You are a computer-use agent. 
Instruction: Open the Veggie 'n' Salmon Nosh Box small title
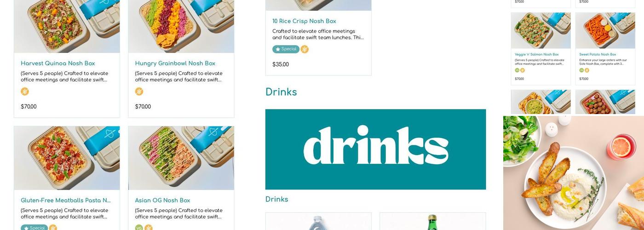pos(537,54)
